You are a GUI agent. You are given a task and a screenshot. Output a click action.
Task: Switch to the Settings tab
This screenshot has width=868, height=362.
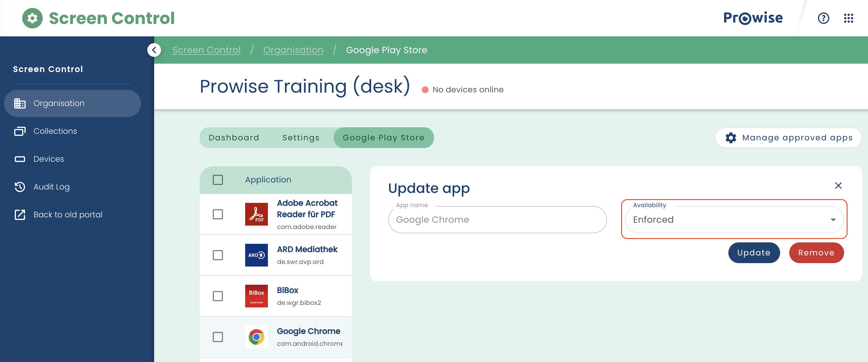[x=301, y=138]
